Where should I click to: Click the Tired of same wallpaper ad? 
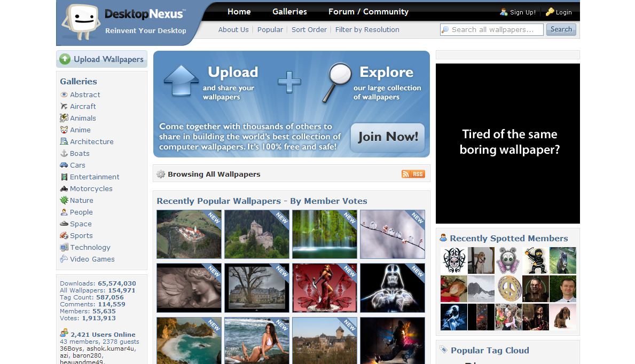508,144
